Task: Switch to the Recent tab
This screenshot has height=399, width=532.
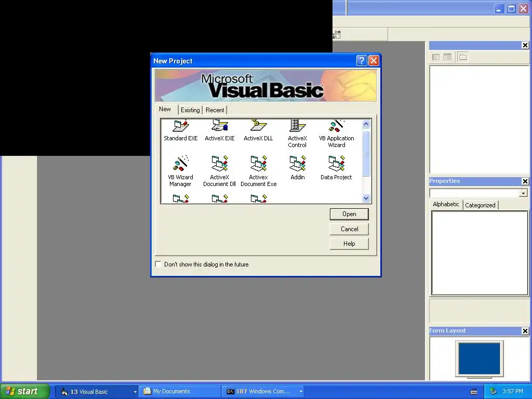Action: (215, 110)
